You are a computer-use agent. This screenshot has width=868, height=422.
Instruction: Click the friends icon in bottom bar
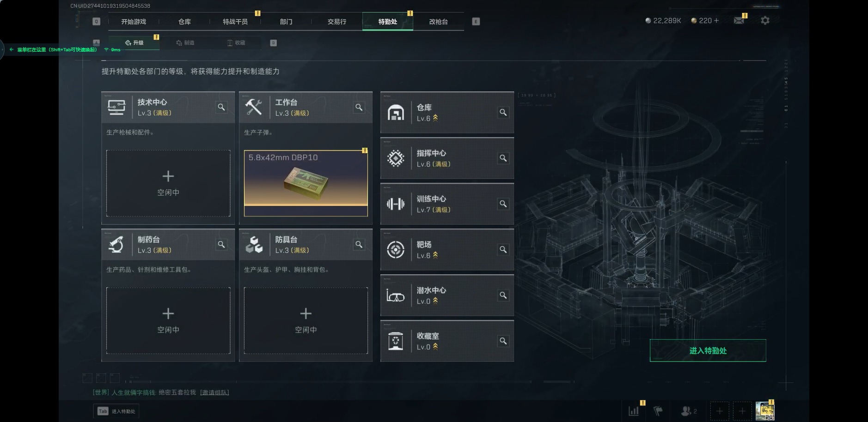click(x=686, y=410)
